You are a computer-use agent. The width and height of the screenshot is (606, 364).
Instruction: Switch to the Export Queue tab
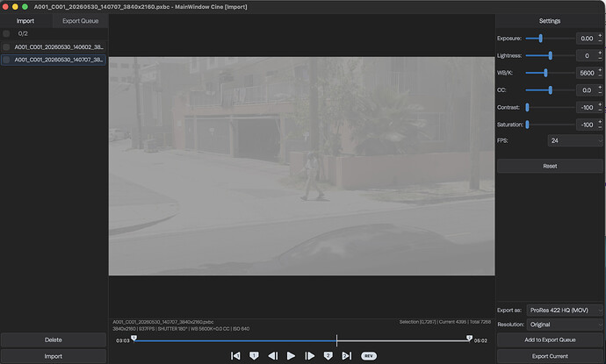coord(81,21)
